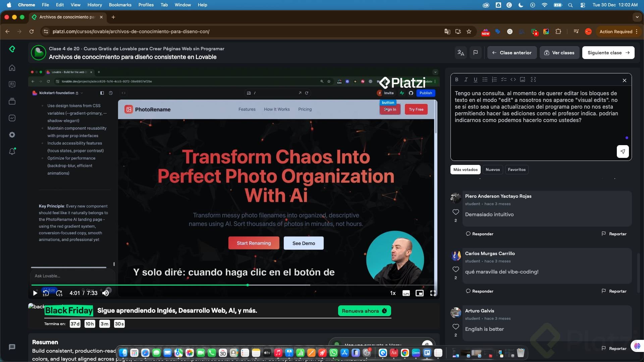The image size is (644, 362).
Task: Go to Home in Platzi sidebar
Action: point(12,68)
